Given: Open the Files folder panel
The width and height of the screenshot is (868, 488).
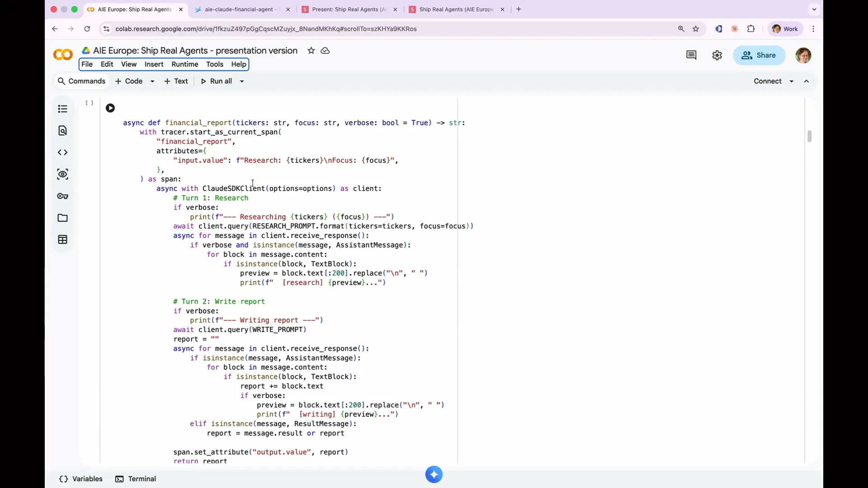Looking at the screenshot, I should [63, 218].
